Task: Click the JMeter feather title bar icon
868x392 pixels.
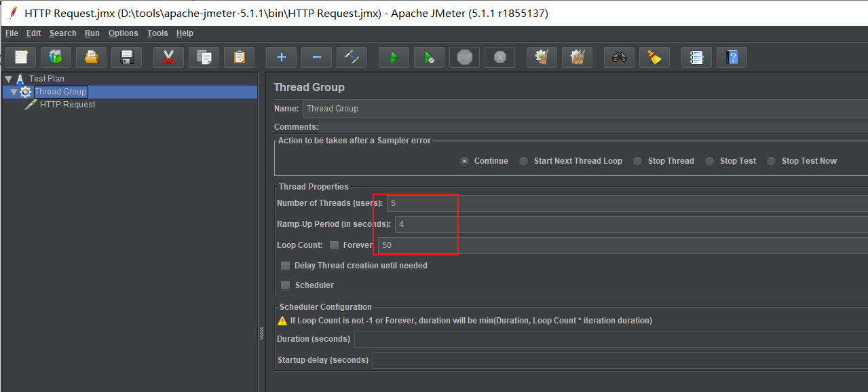Action: 13,12
